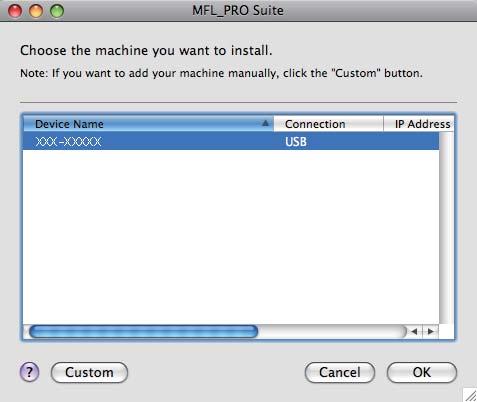477x402 pixels.
Task: Sort by the Device Name column header
Action: (x=148, y=124)
